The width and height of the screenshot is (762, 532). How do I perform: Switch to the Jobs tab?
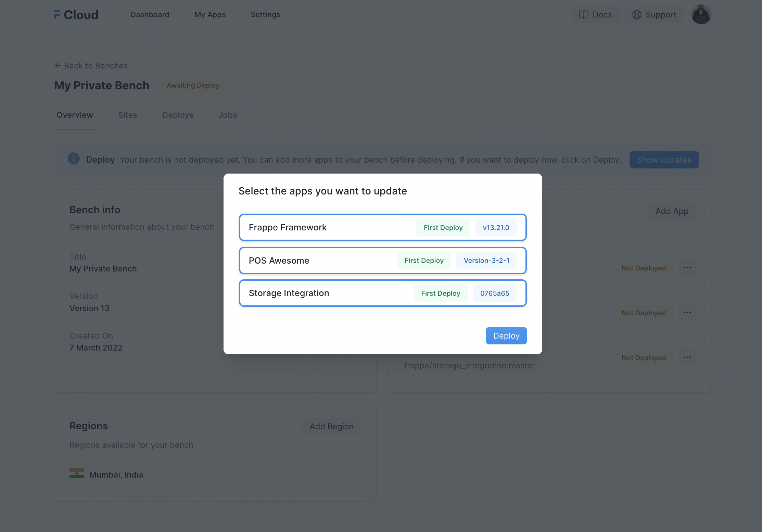(x=228, y=115)
